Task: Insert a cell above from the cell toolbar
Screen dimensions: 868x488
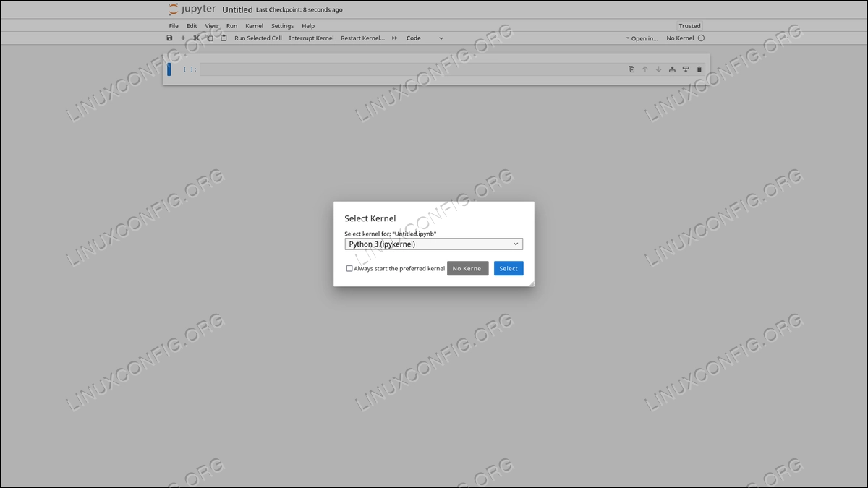Action: pyautogui.click(x=672, y=69)
